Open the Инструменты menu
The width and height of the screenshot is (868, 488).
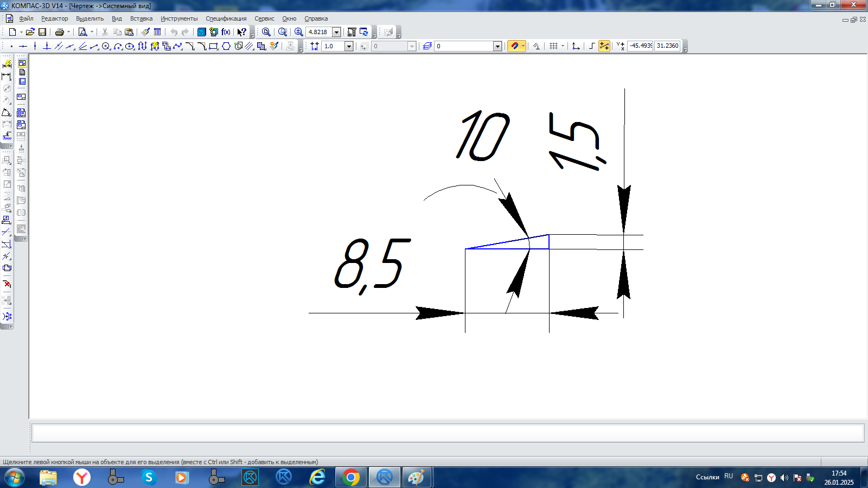click(x=179, y=18)
